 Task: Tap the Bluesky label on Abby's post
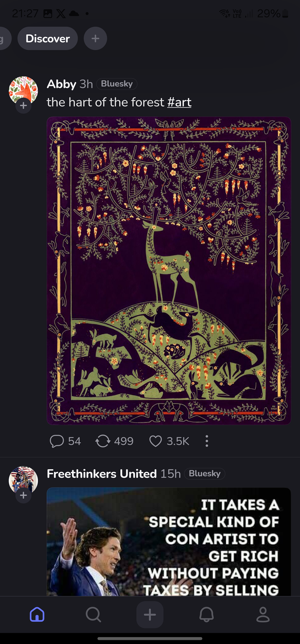(117, 84)
